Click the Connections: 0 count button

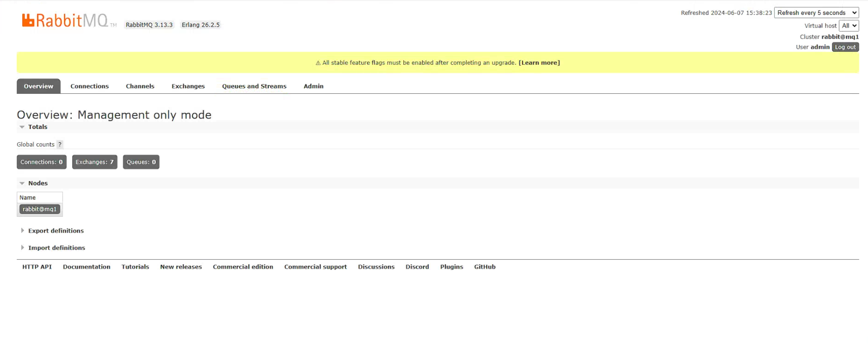42,162
